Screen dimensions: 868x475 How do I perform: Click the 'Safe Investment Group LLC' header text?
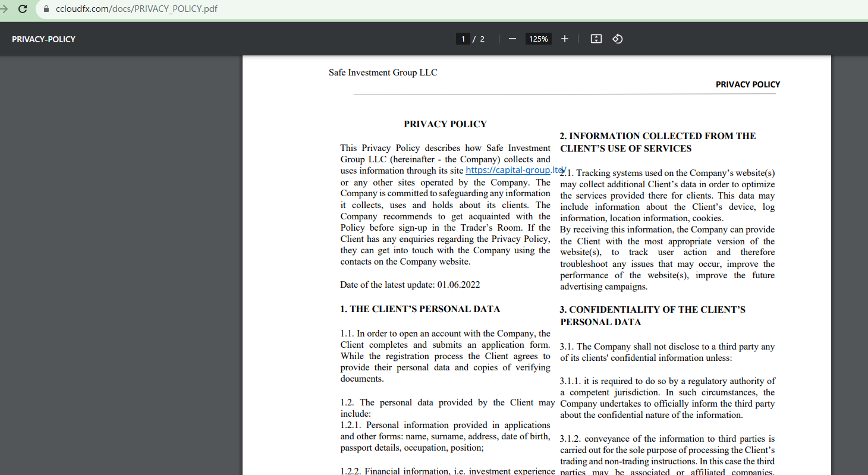click(383, 73)
